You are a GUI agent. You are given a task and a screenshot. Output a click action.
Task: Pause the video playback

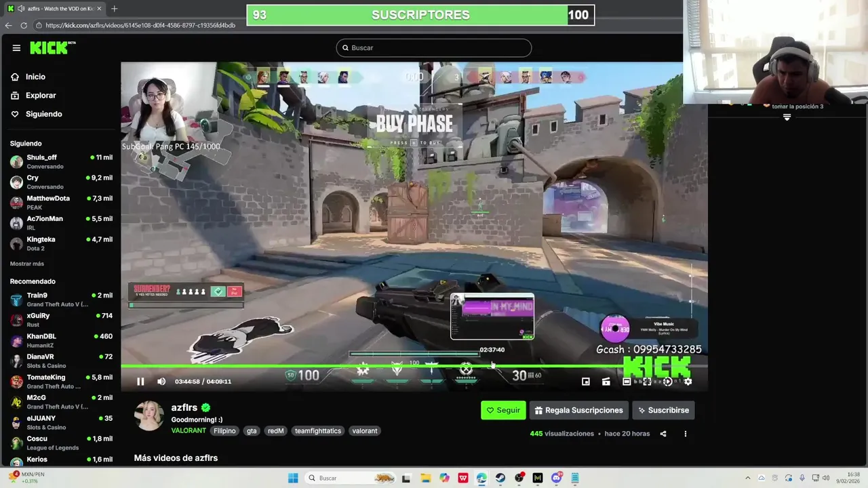pyautogui.click(x=140, y=382)
